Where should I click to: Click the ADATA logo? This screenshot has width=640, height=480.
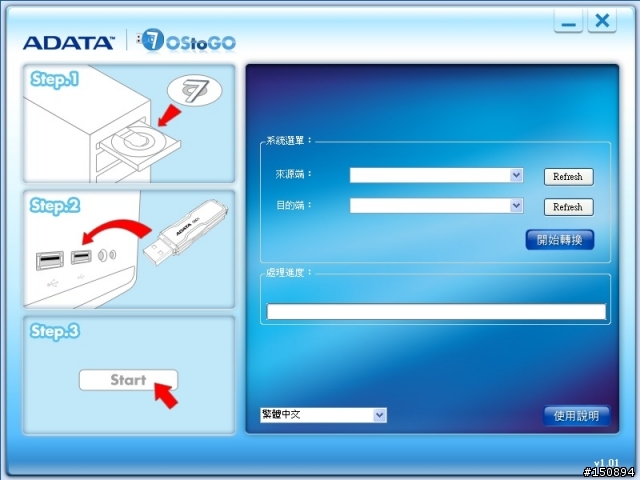coord(68,43)
